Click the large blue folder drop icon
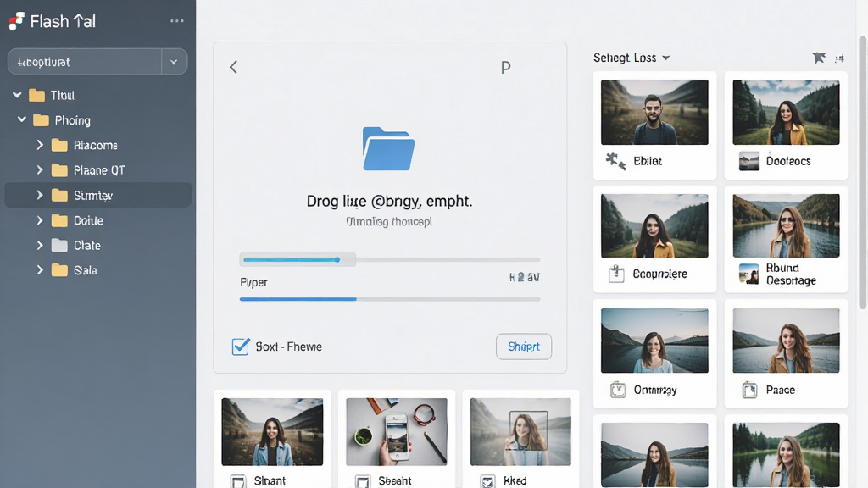The height and width of the screenshot is (488, 868). tap(388, 148)
